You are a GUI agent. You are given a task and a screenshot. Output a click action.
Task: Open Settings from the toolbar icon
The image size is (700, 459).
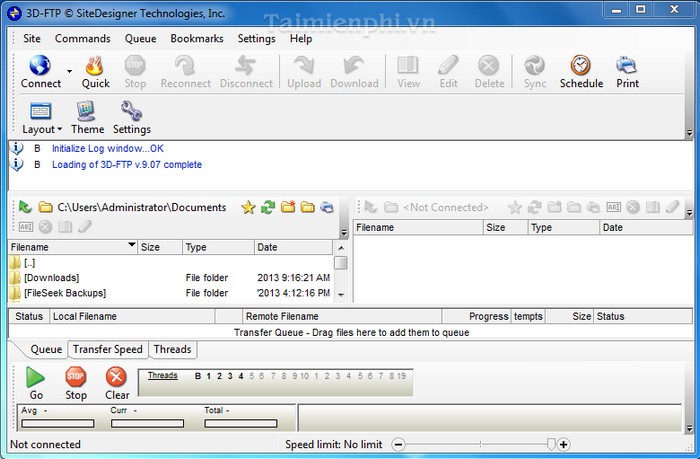click(x=131, y=112)
